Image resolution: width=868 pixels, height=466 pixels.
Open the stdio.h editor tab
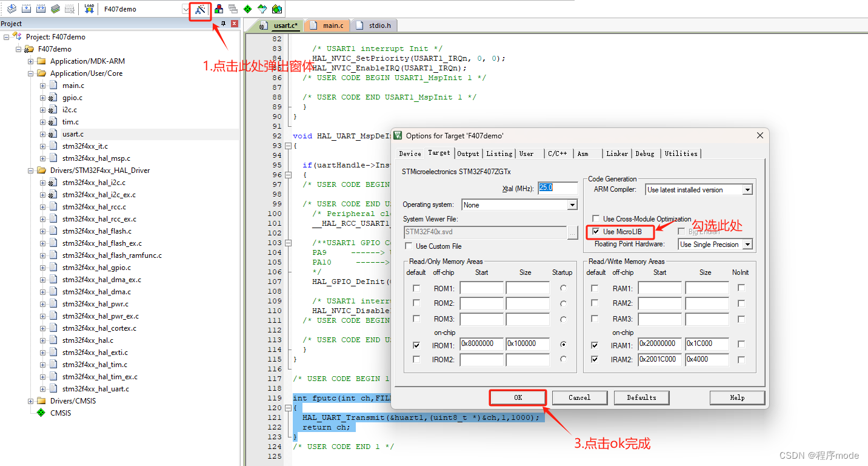click(x=374, y=25)
